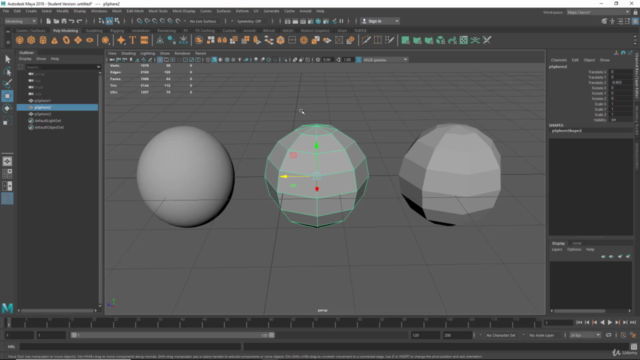Open the No Character Set dropdown
This screenshot has height=360, width=640.
point(501,335)
